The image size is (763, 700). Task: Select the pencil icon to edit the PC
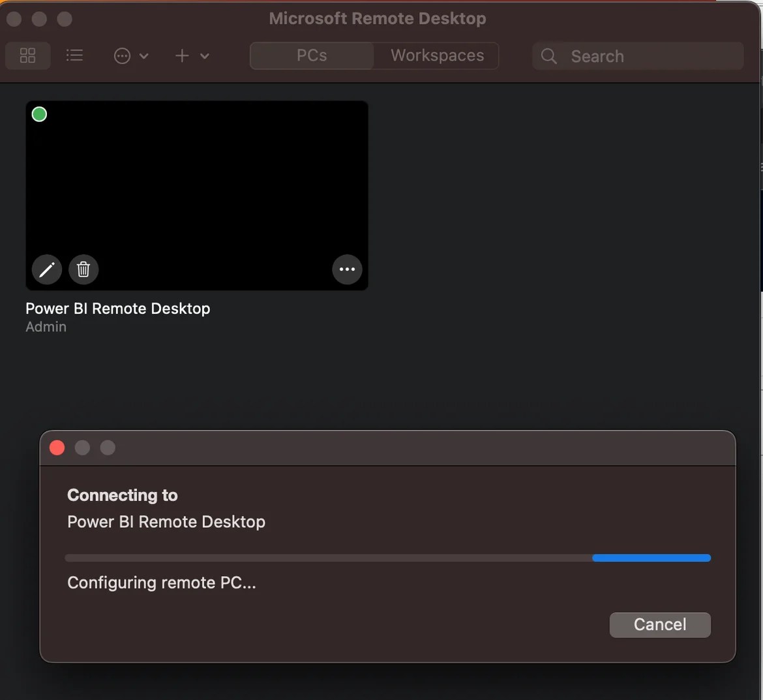(x=46, y=269)
